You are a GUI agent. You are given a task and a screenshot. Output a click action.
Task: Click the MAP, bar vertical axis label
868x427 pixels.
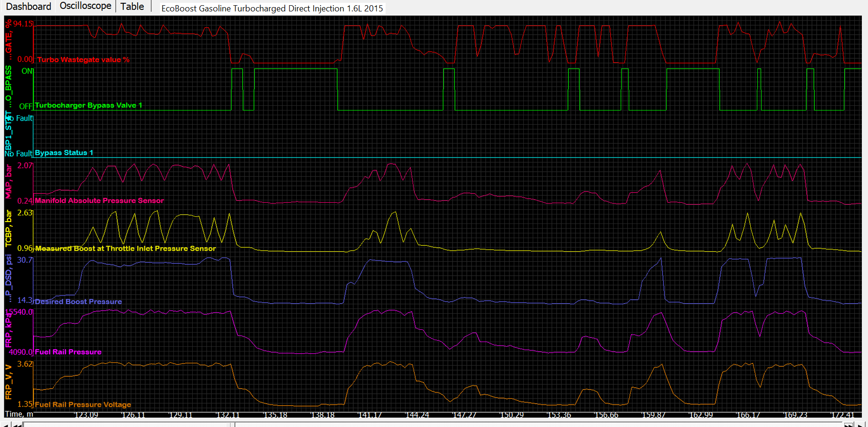click(x=9, y=182)
